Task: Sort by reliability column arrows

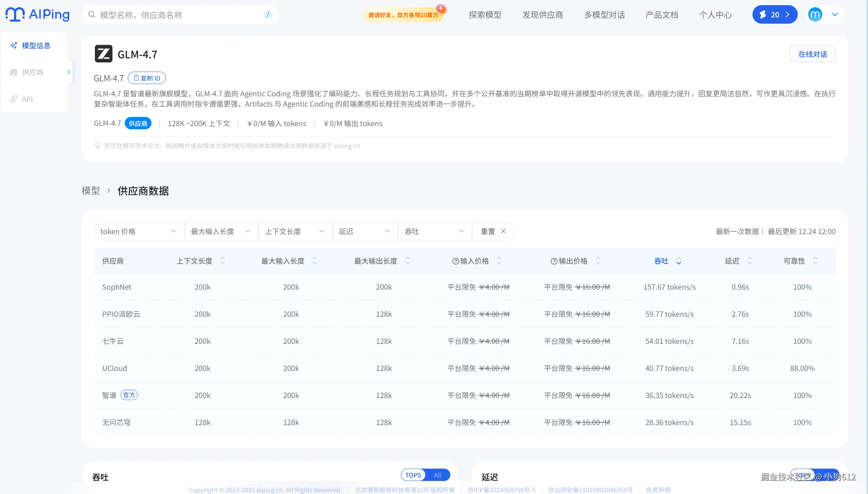Action: click(815, 261)
